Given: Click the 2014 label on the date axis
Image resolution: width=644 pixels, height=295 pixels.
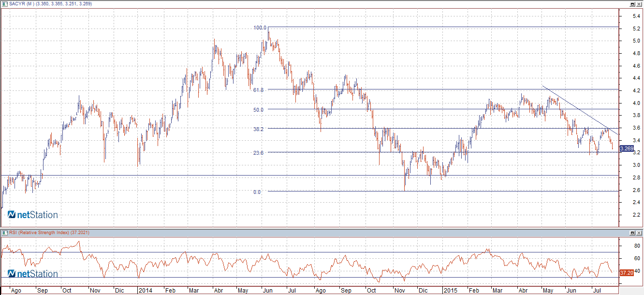Looking at the screenshot, I should (145, 291).
